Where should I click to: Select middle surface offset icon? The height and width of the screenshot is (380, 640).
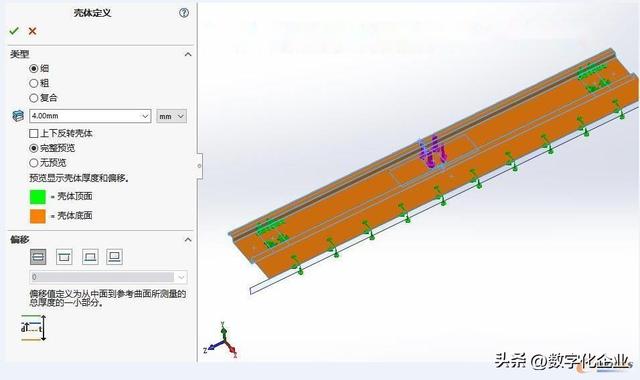pos(38,257)
